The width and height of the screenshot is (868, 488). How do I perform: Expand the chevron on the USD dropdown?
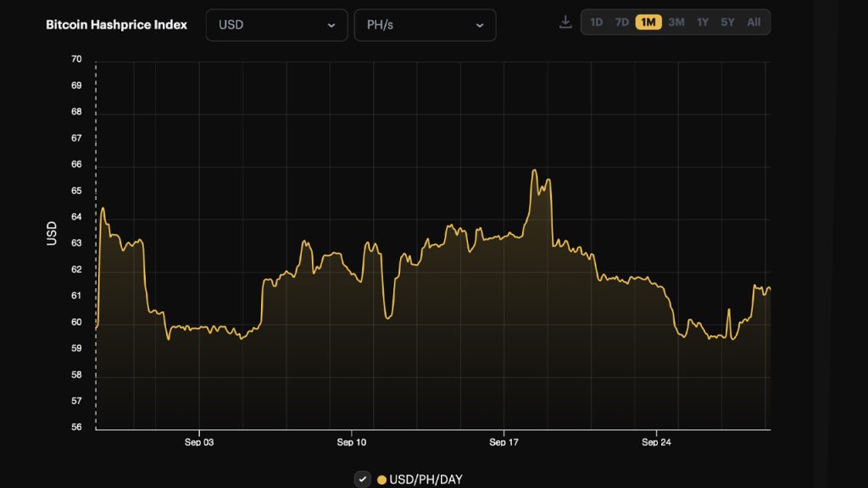tap(332, 25)
